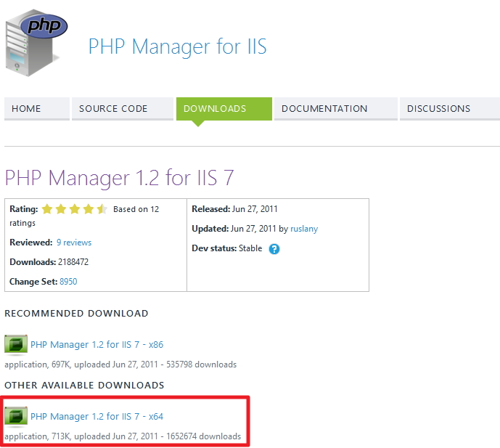
Task: Click the OTHER AVAILABLE DOWNLOADS heading
Action: pos(84,385)
